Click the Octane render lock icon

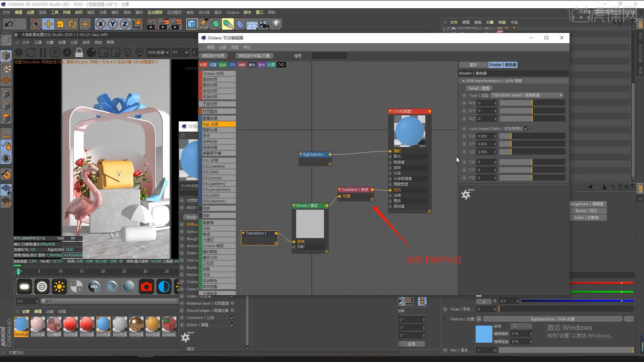[x=79, y=53]
